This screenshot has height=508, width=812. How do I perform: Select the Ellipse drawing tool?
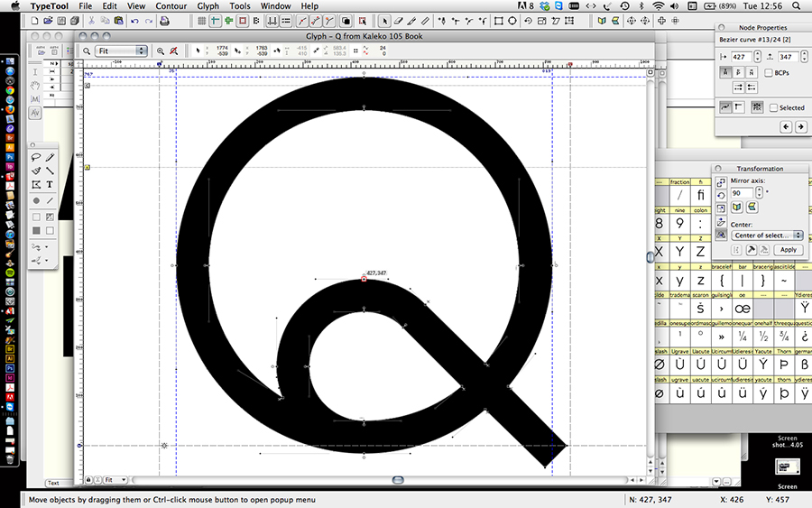pos(512,21)
